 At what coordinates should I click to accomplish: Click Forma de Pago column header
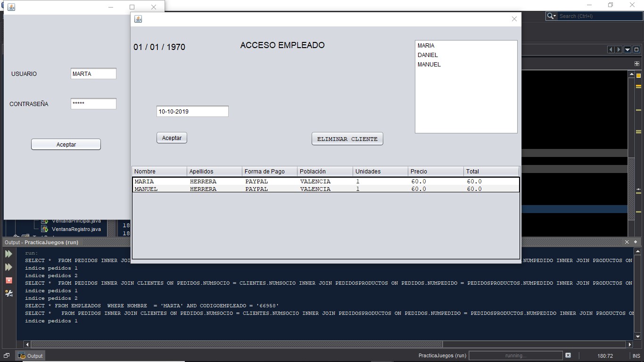[270, 171]
